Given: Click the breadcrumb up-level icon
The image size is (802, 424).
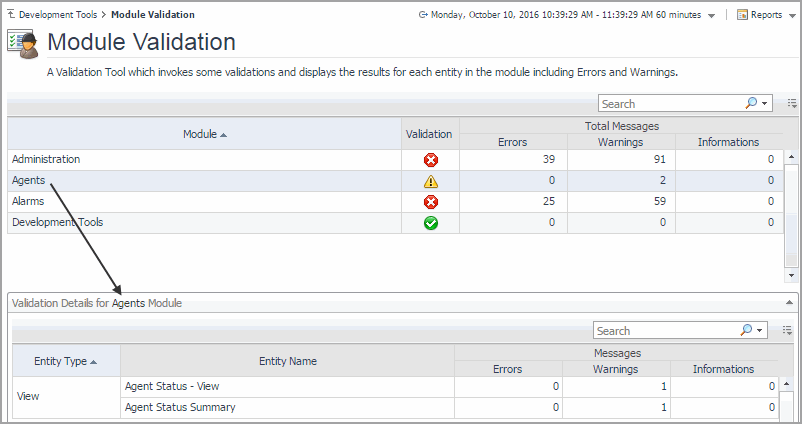Looking at the screenshot, I should coord(10,15).
